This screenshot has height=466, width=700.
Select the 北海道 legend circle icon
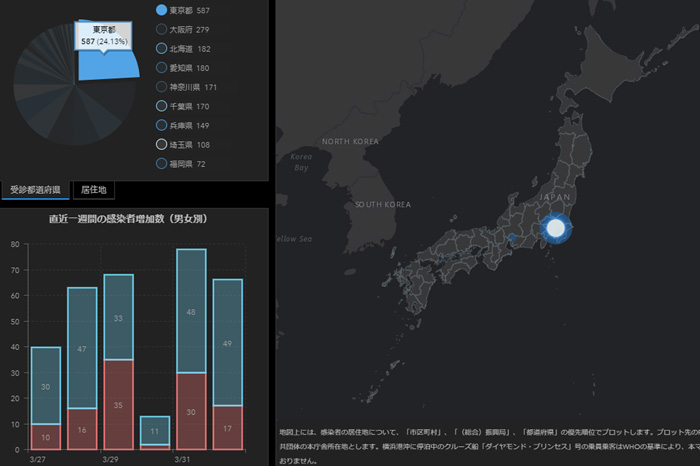162,48
